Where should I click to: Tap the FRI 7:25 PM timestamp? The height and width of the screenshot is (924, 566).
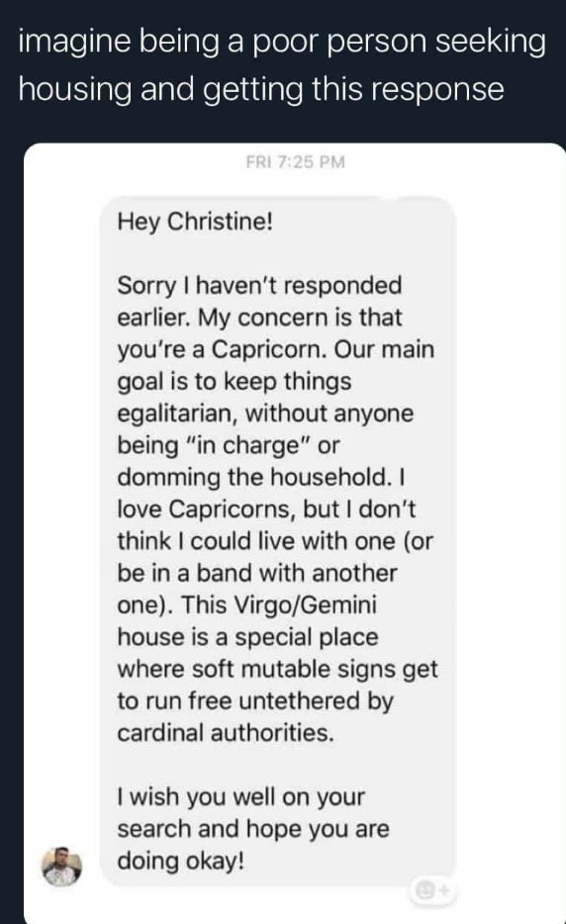pos(295,161)
